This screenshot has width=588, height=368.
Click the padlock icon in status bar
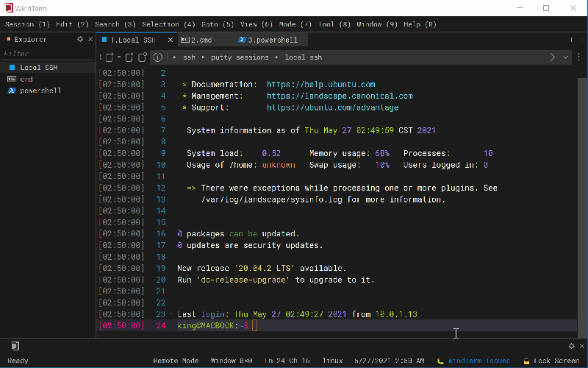tap(526, 361)
